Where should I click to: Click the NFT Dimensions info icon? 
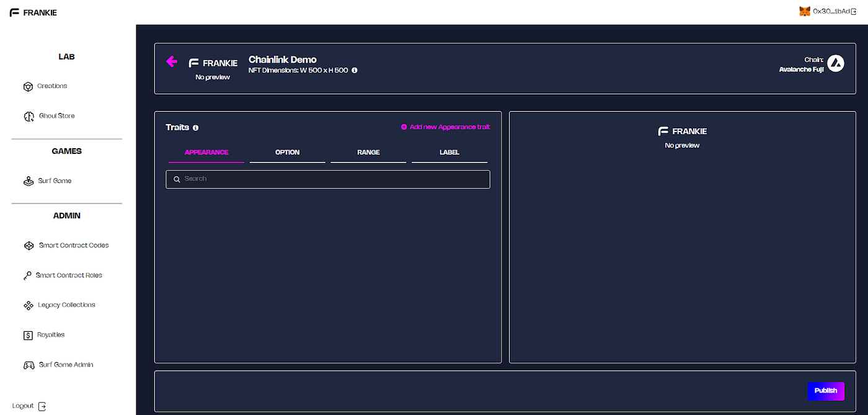[x=355, y=71]
